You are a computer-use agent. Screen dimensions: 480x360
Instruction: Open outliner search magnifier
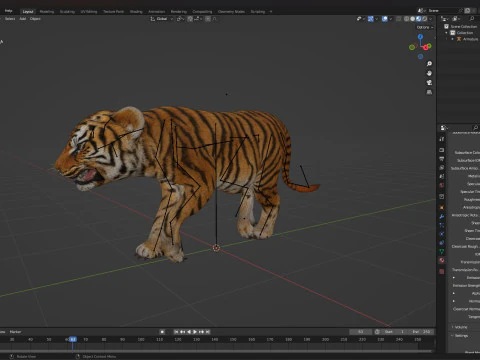(472, 19)
